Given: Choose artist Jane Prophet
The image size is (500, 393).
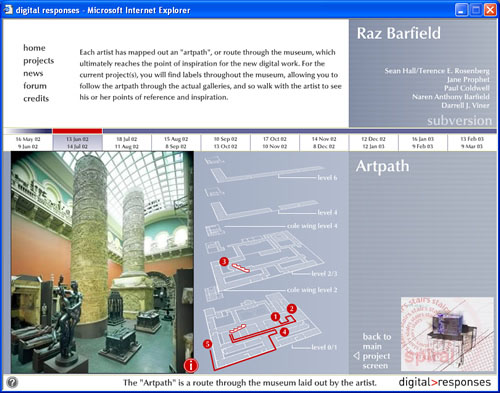Looking at the screenshot, I should click(468, 79).
